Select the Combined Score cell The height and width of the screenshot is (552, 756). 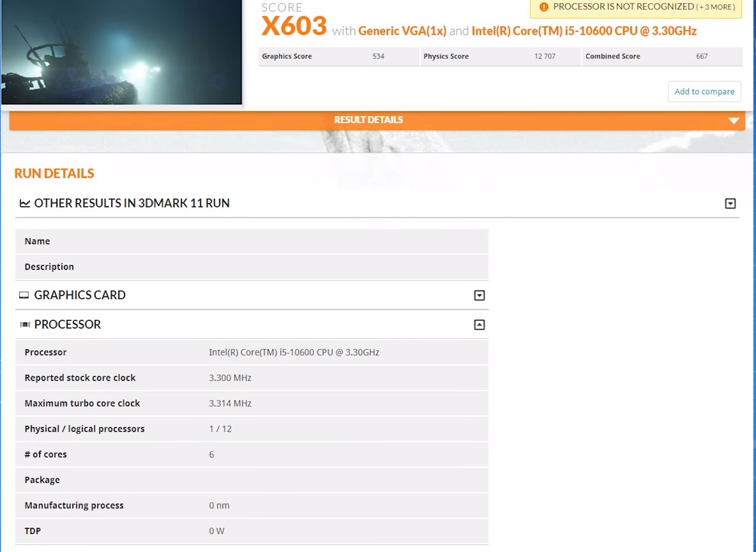662,56
